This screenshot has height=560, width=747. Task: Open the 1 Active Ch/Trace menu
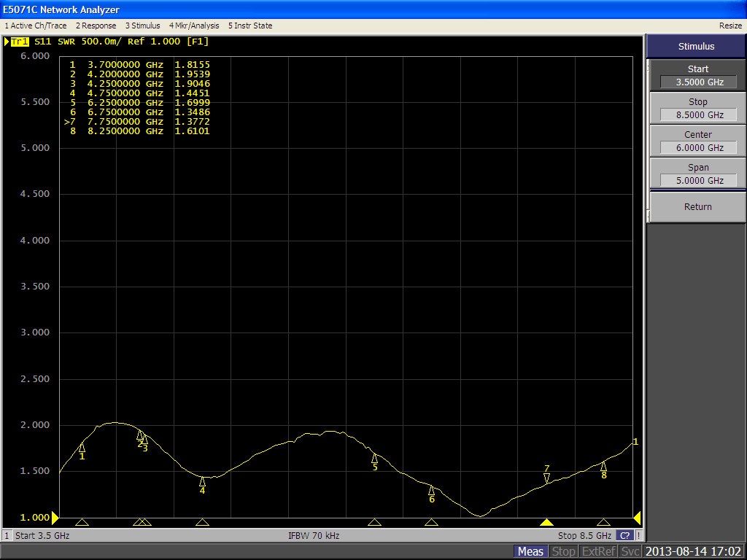click(36, 26)
